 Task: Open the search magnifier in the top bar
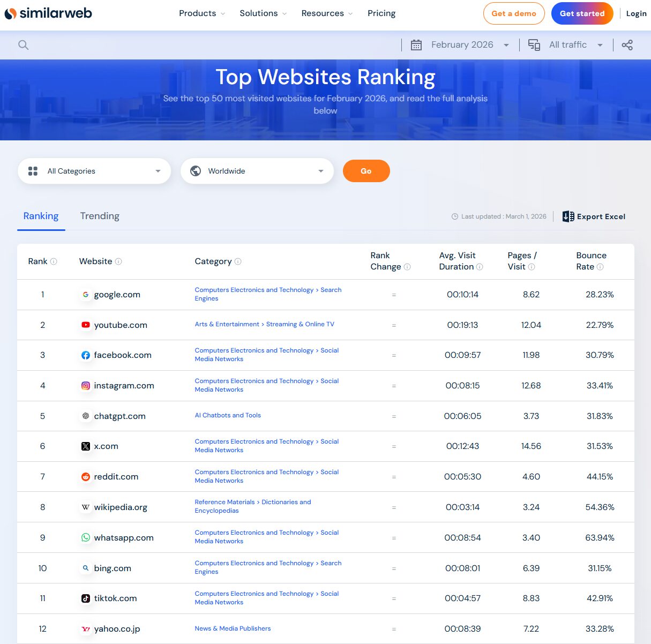(x=23, y=44)
